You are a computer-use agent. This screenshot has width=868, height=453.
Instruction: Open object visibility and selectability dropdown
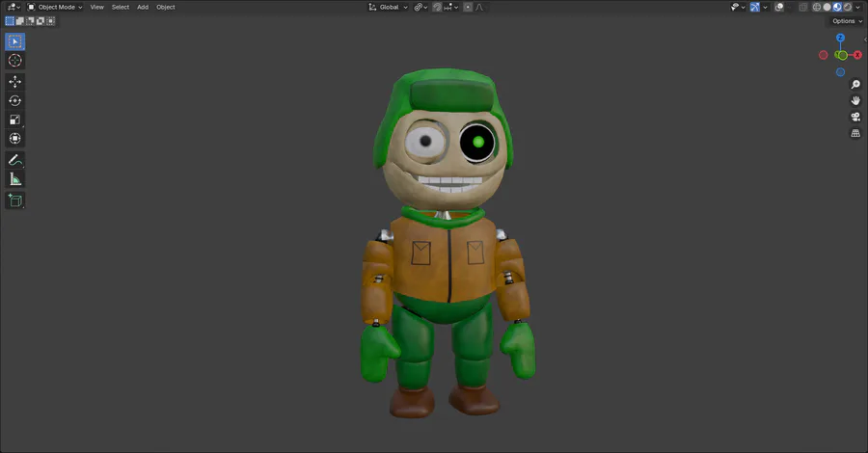[x=738, y=7]
